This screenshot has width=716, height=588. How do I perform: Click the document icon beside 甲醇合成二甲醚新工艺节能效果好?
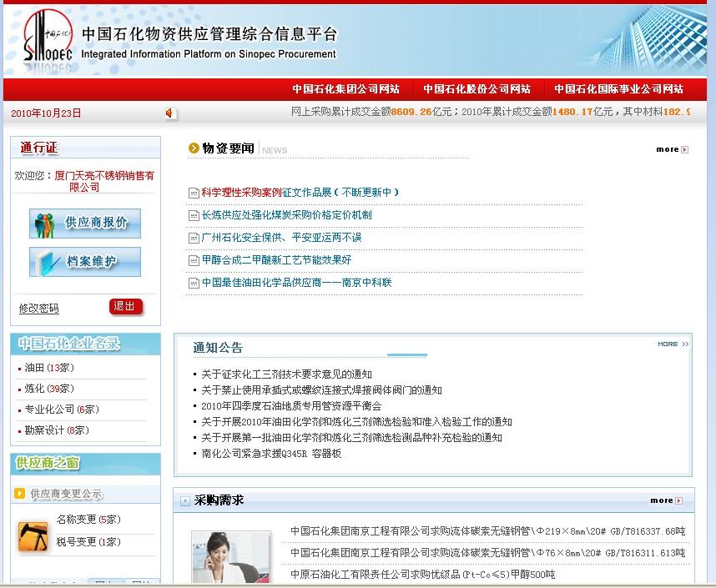click(x=194, y=260)
